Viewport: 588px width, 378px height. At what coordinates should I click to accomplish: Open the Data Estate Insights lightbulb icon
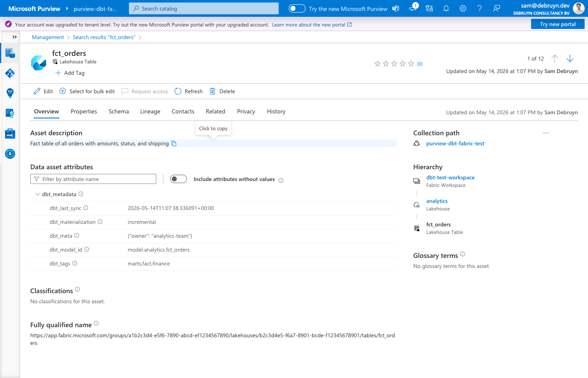point(10,93)
